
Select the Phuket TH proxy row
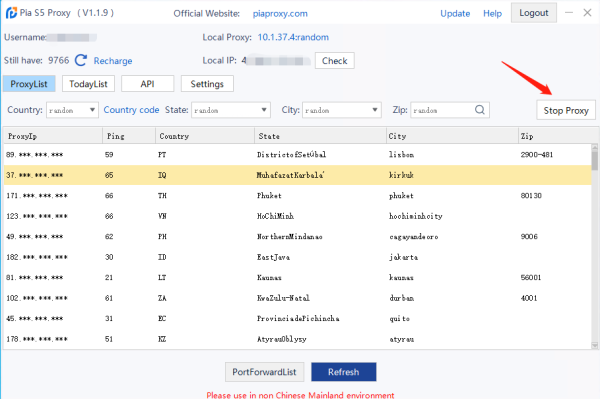coord(297,195)
